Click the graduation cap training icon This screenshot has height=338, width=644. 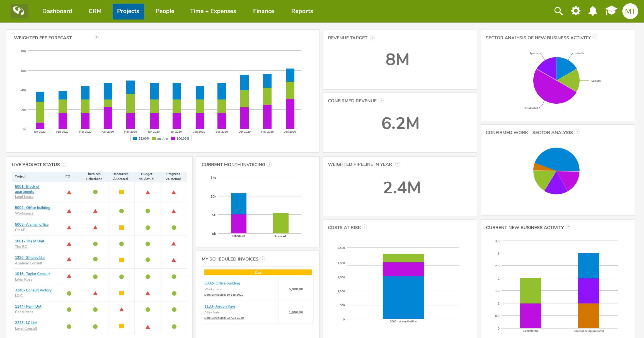pyautogui.click(x=611, y=11)
